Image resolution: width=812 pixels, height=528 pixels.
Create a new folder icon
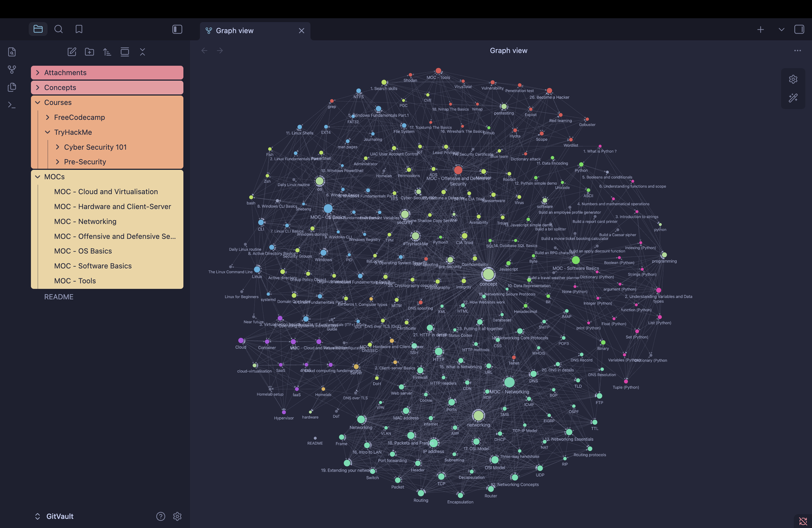(89, 52)
